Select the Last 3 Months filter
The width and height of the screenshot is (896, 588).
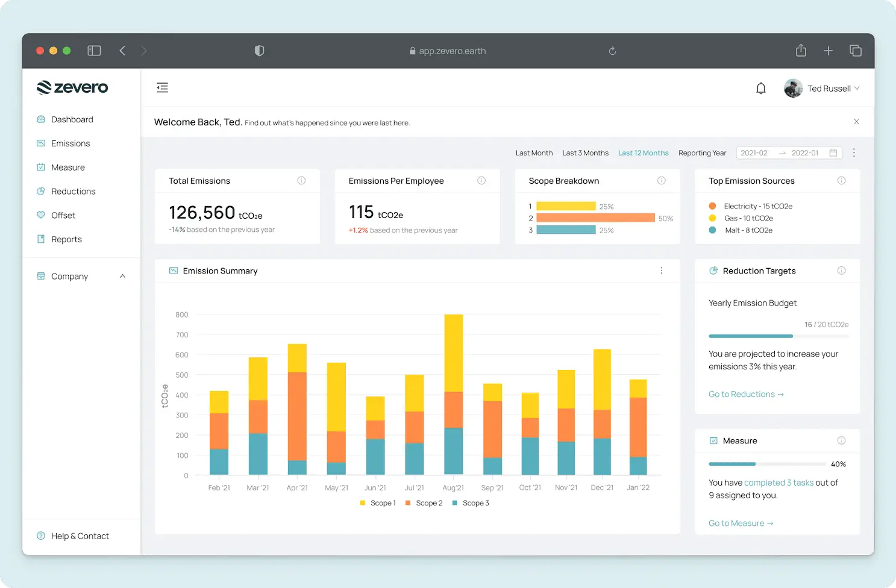pos(586,153)
